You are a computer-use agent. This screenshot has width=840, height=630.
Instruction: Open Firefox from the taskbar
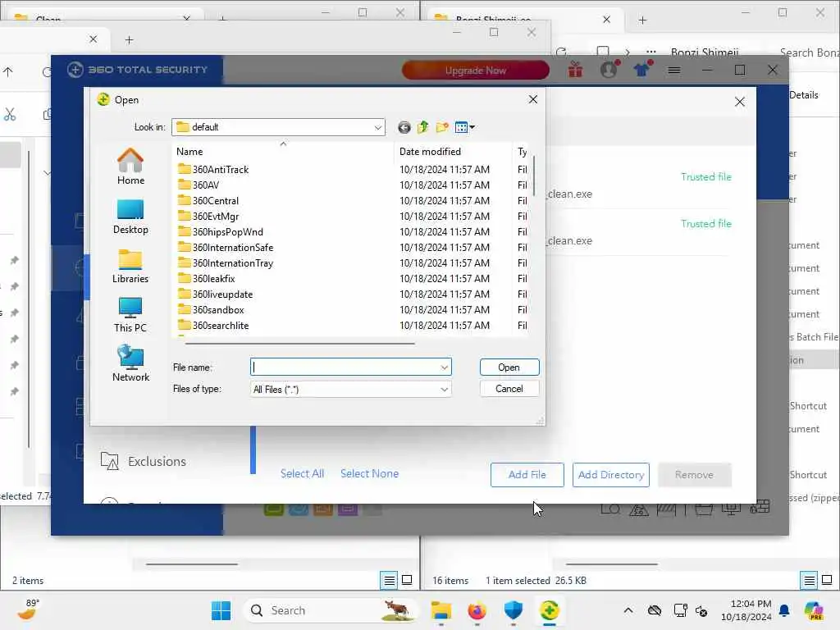point(477,610)
